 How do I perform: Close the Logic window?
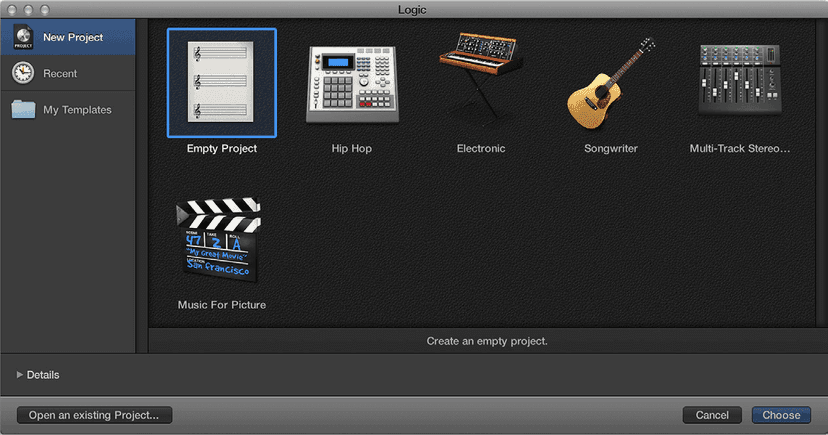click(x=12, y=10)
